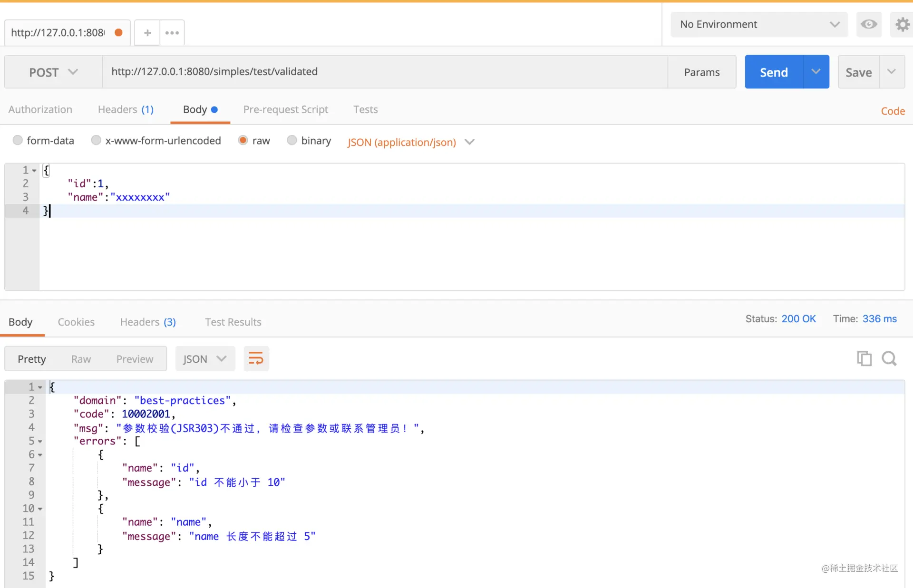
Task: Select the raw body radio option
Action: (x=243, y=140)
